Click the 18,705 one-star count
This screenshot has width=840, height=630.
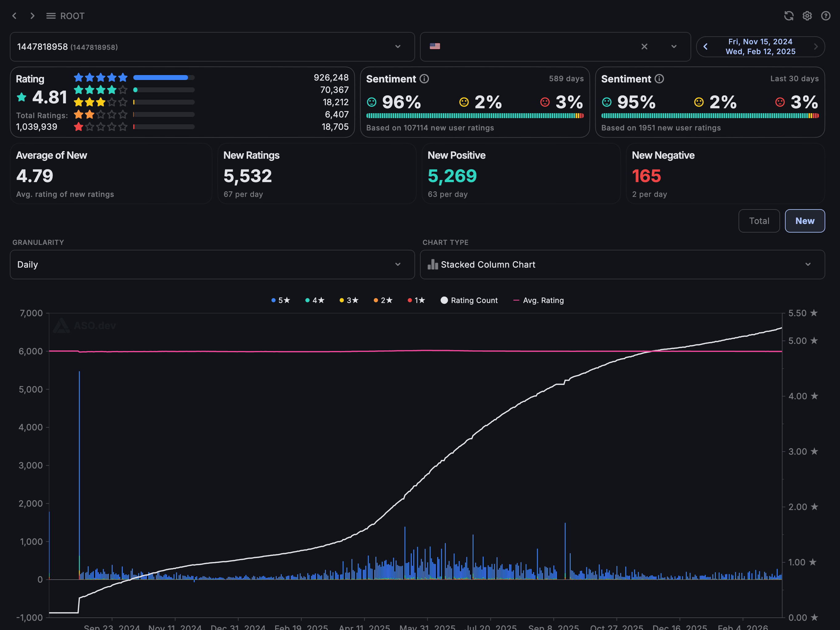coord(335,127)
